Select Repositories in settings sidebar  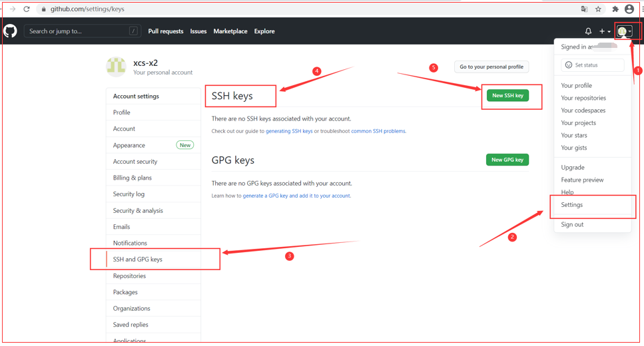[x=153, y=276]
